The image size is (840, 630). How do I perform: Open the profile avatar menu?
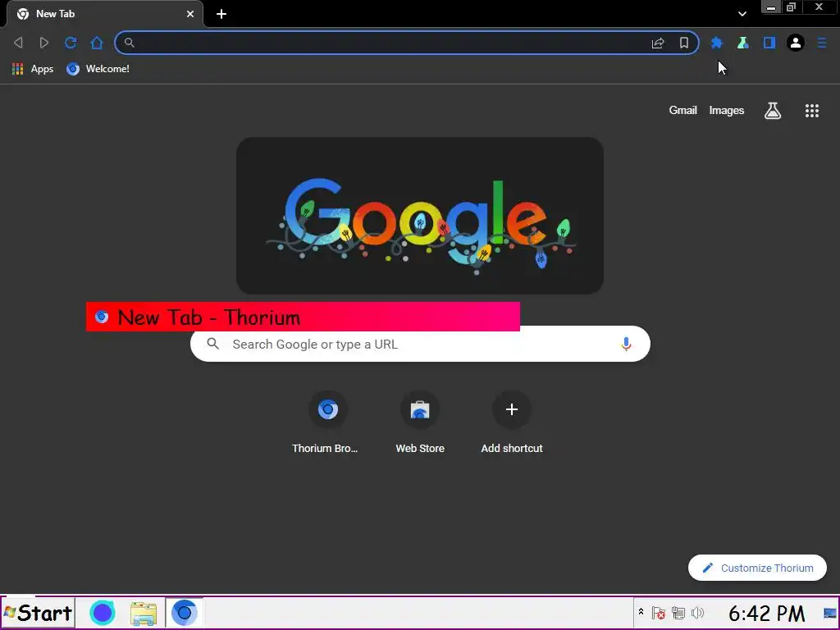796,43
